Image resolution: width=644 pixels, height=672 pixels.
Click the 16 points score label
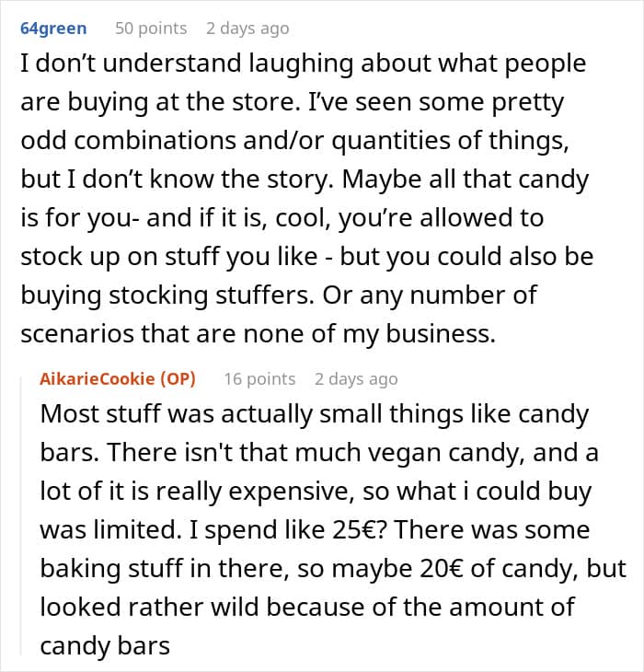pos(260,379)
